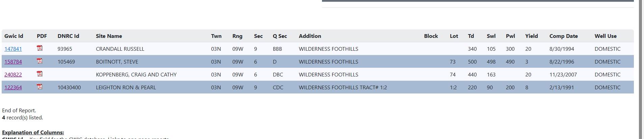Open the PDF for Leighton Ron & Pearl

tap(39, 87)
